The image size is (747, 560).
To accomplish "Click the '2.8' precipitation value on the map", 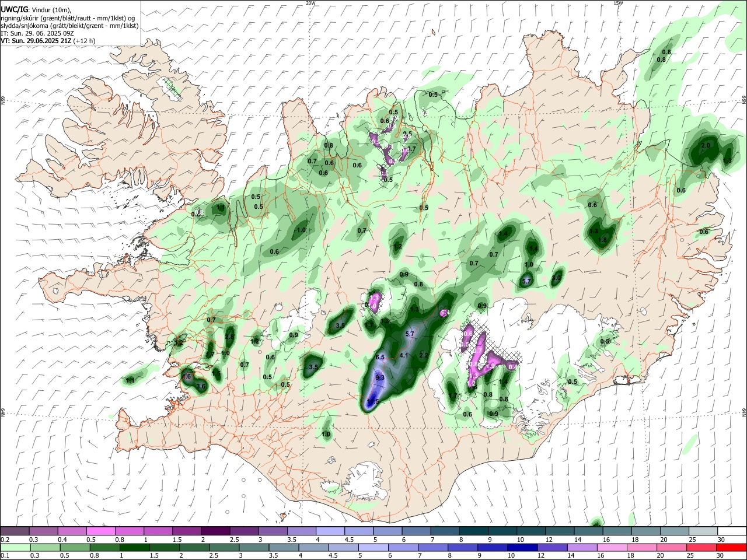I will (x=229, y=337).
